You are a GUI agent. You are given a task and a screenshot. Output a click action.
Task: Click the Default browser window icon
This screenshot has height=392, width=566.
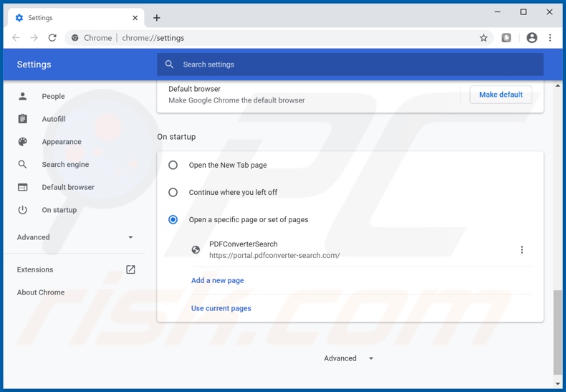(23, 187)
